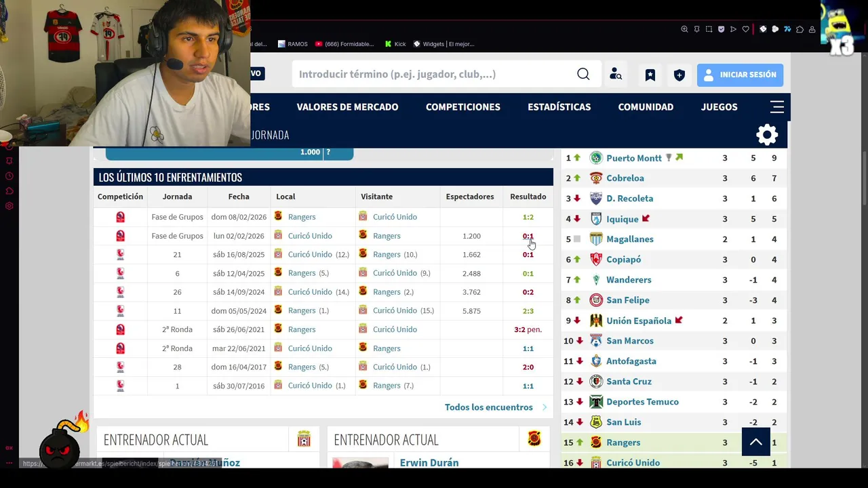Open the 0:1 result from 02/02/2026
Image resolution: width=868 pixels, height=488 pixels.
tap(528, 236)
